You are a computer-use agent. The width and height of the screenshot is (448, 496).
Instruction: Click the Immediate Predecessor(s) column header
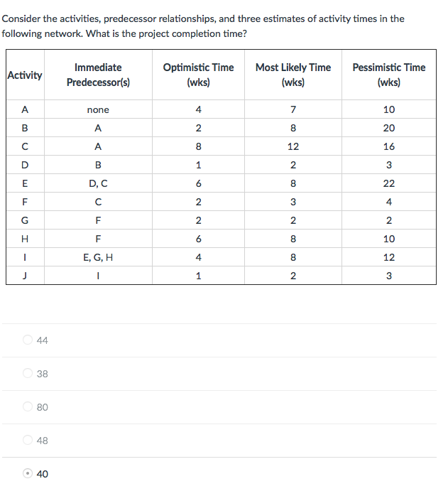point(97,75)
